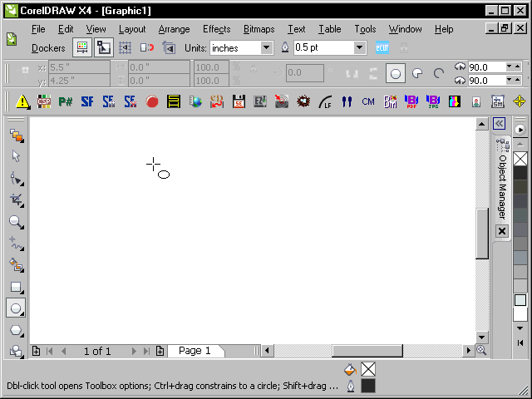532x399 pixels.
Task: Switch to Pie shape mode
Action: (417, 74)
